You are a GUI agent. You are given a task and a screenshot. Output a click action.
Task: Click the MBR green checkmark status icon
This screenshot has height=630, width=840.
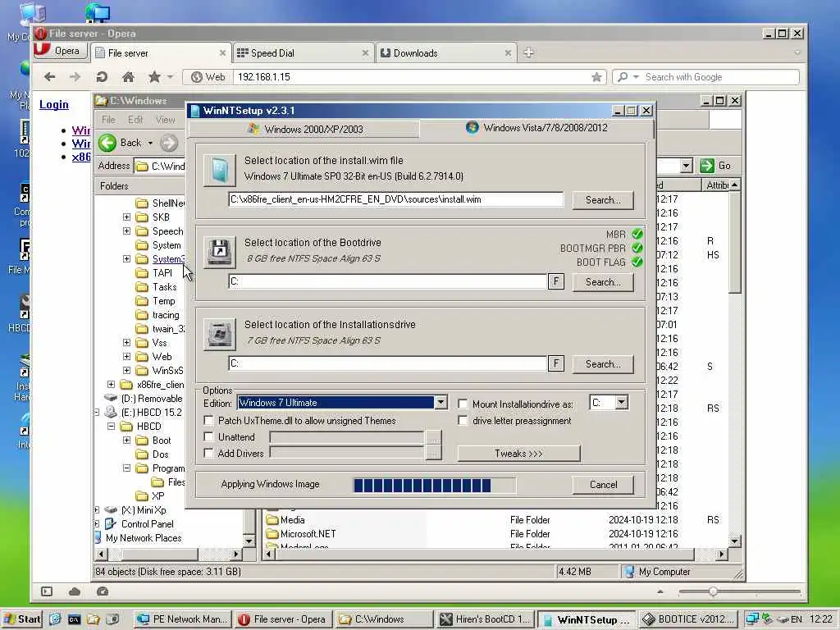click(637, 234)
